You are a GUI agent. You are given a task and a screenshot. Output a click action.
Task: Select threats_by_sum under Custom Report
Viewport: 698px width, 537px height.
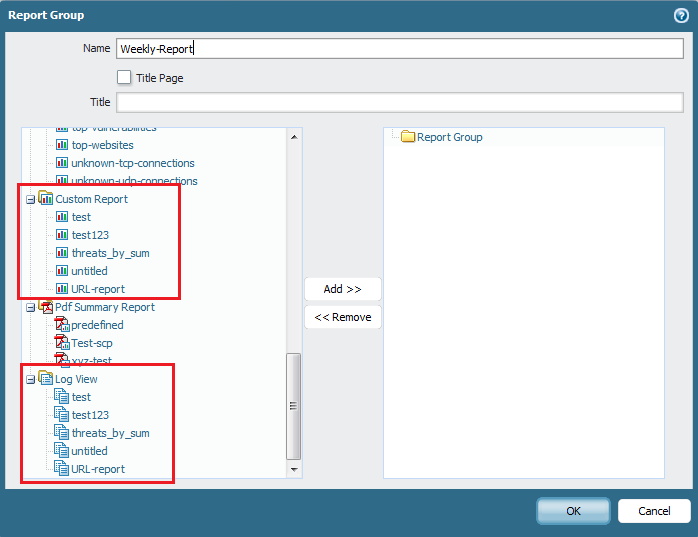point(110,253)
